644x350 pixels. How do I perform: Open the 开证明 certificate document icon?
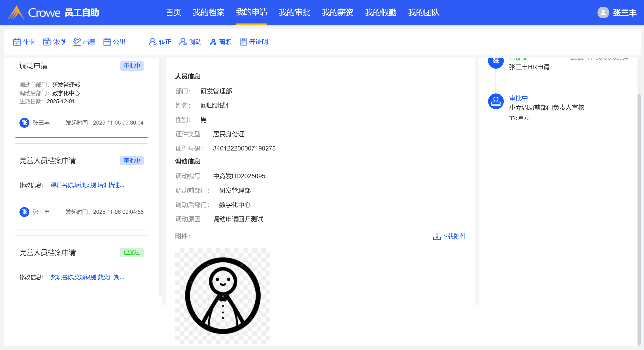tap(243, 42)
